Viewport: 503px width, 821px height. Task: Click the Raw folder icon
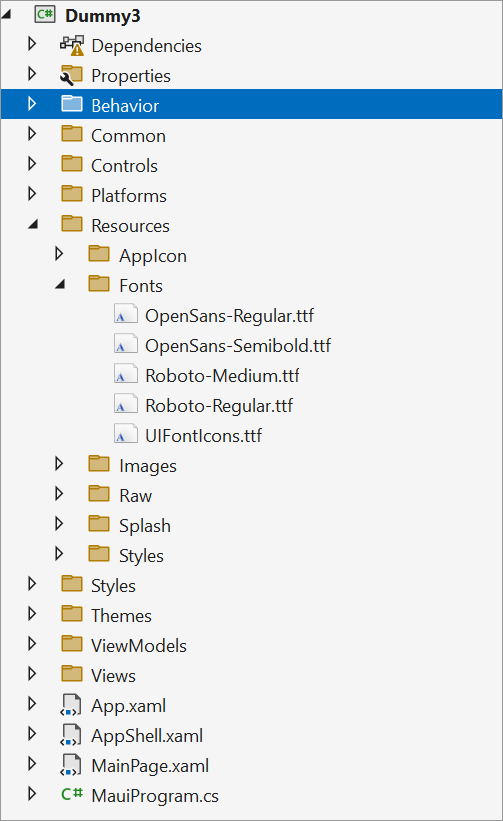99,494
